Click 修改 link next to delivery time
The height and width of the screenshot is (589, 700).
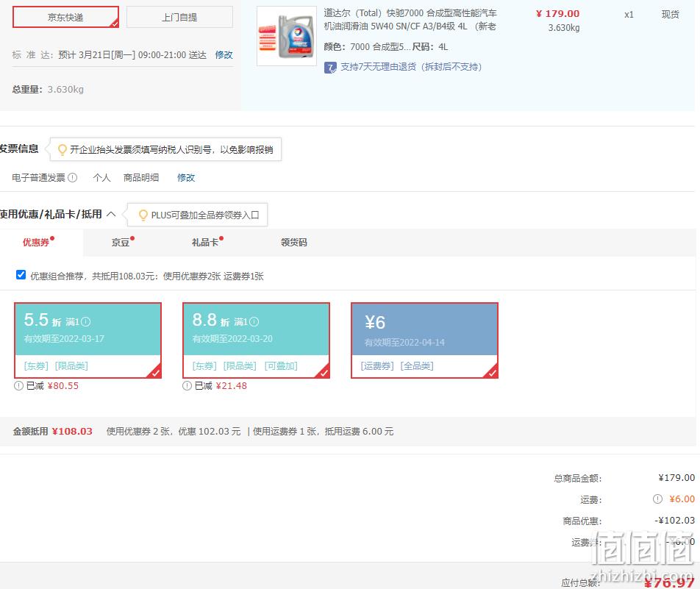[x=224, y=55]
